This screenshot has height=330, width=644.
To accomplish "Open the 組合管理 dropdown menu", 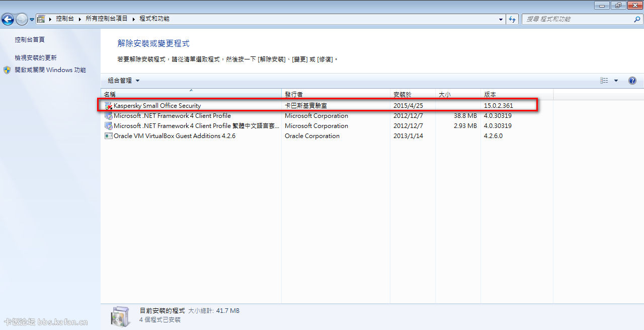I will click(124, 81).
